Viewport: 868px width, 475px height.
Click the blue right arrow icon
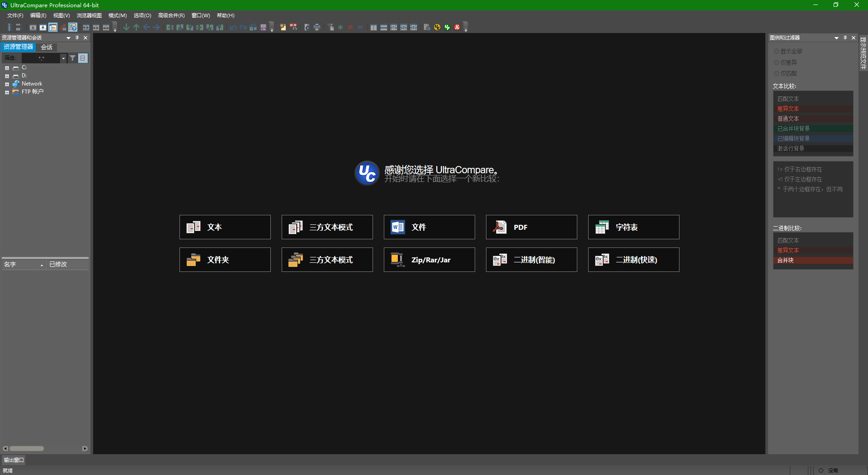156,27
